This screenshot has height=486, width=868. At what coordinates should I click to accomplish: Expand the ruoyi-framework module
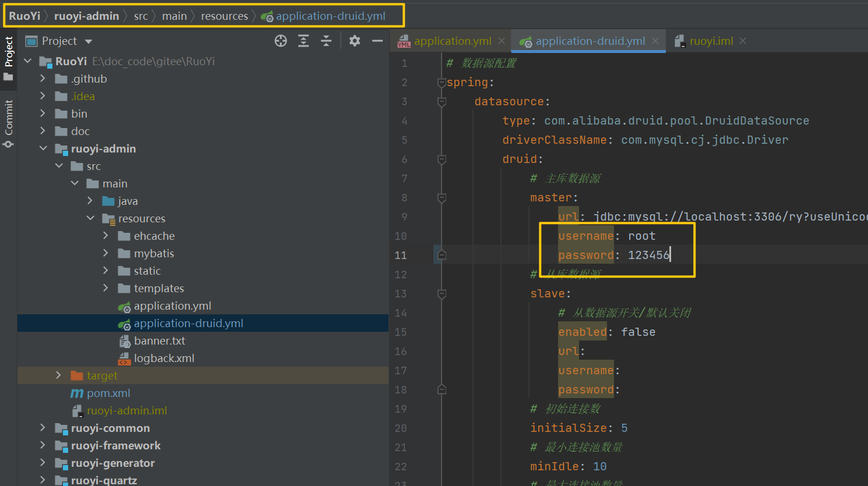43,445
